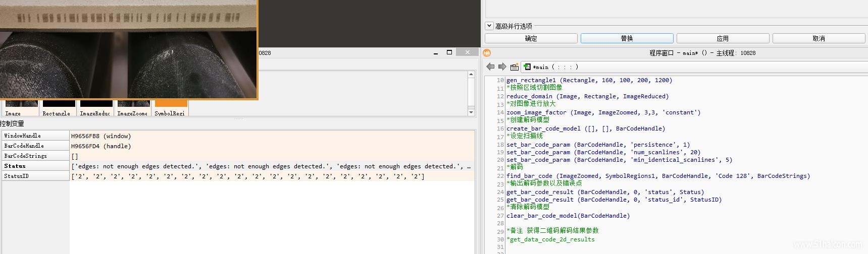Image resolution: width=868 pixels, height=254 pixels.
Task: Click the comment *设定扫描线
Action: coord(525,136)
